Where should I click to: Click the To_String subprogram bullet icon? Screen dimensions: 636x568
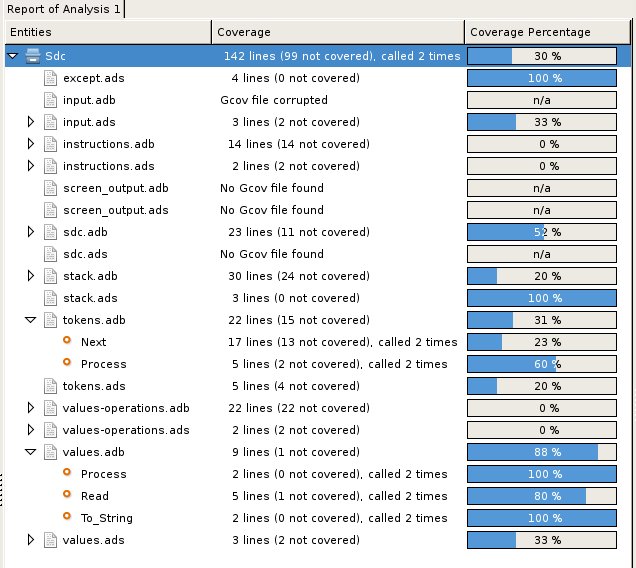[68, 518]
